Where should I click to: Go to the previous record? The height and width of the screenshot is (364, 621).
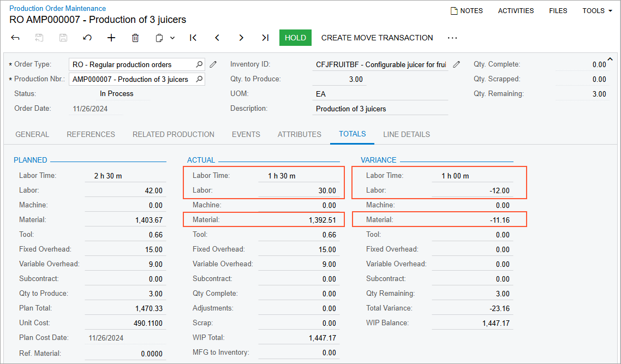pos(217,38)
